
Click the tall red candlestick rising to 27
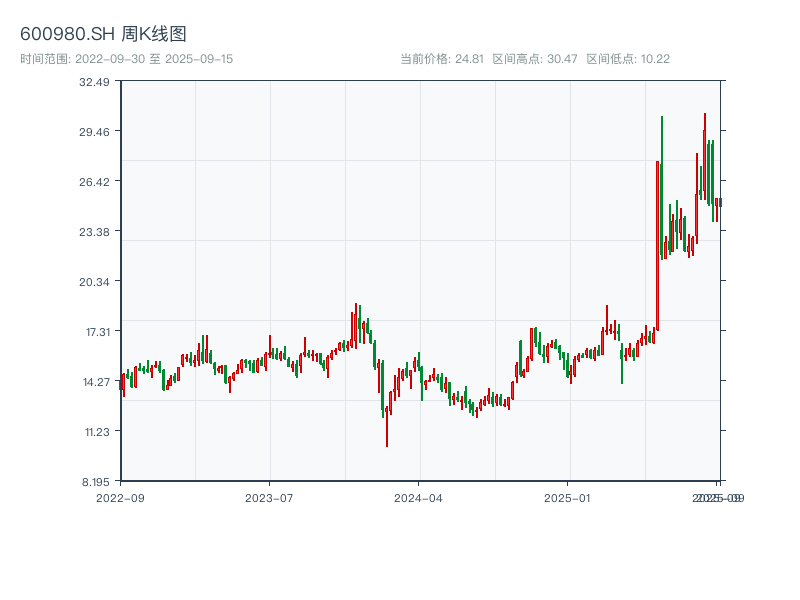658,246
